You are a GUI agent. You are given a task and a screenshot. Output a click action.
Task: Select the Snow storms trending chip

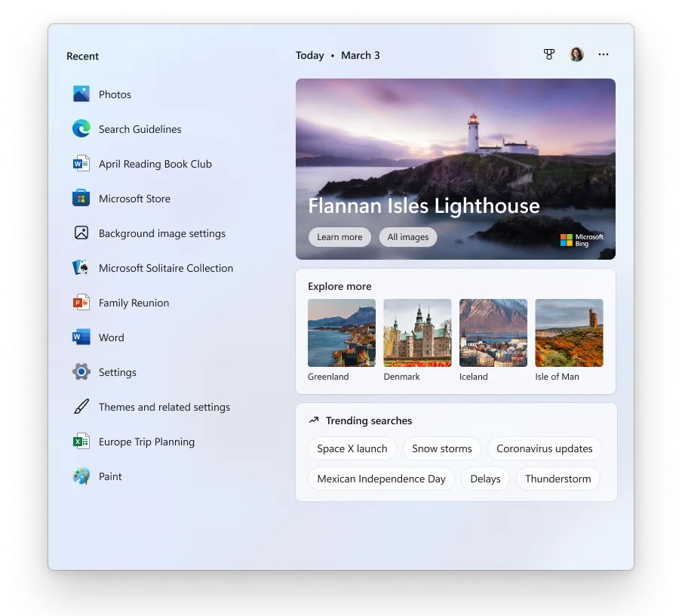click(x=441, y=448)
